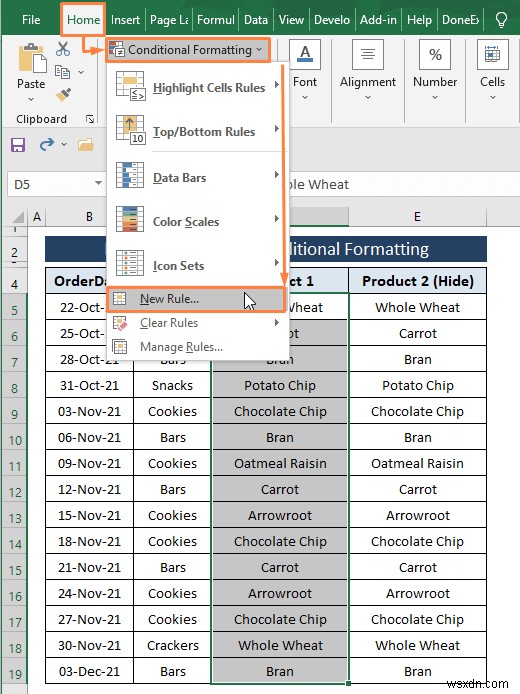Click the Color Scales icon
520x694 pixels.
point(130,219)
